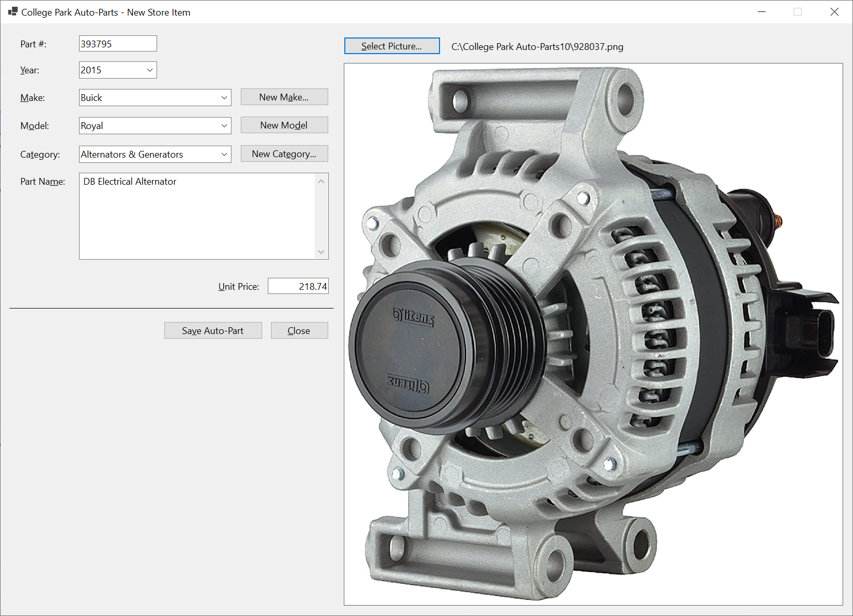
Task: Click the Part # label
Action: pyautogui.click(x=33, y=44)
